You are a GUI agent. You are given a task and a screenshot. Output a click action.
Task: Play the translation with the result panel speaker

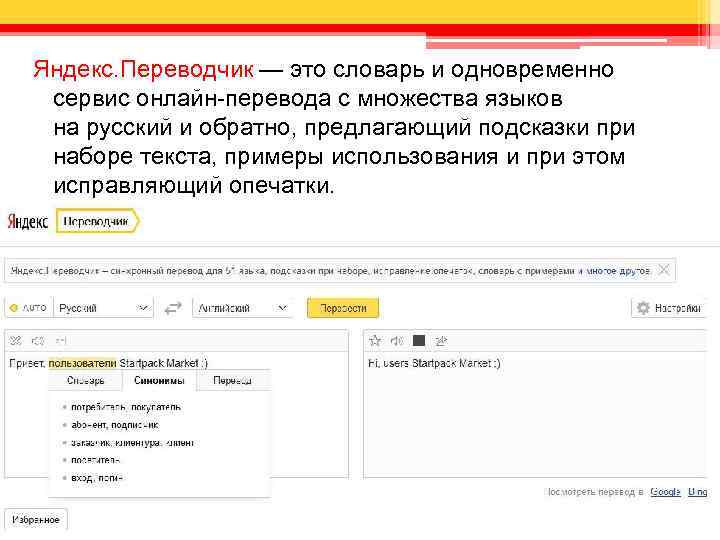tap(397, 341)
